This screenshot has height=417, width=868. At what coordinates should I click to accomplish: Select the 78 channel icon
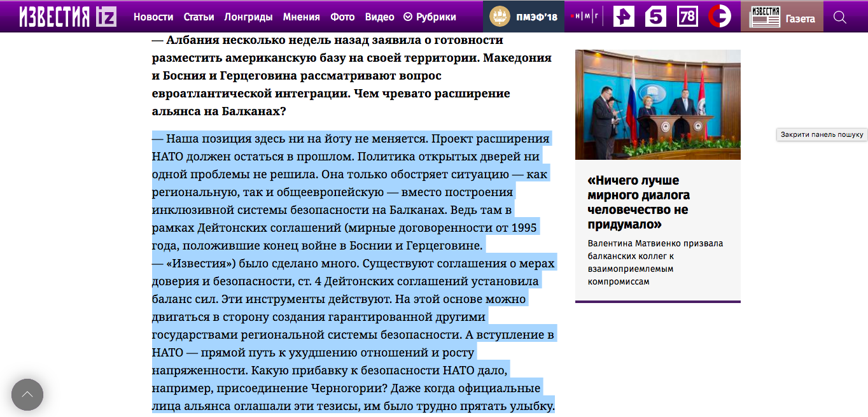688,16
